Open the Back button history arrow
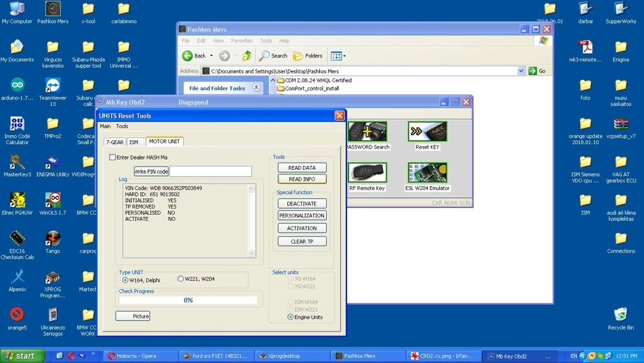 click(x=211, y=56)
